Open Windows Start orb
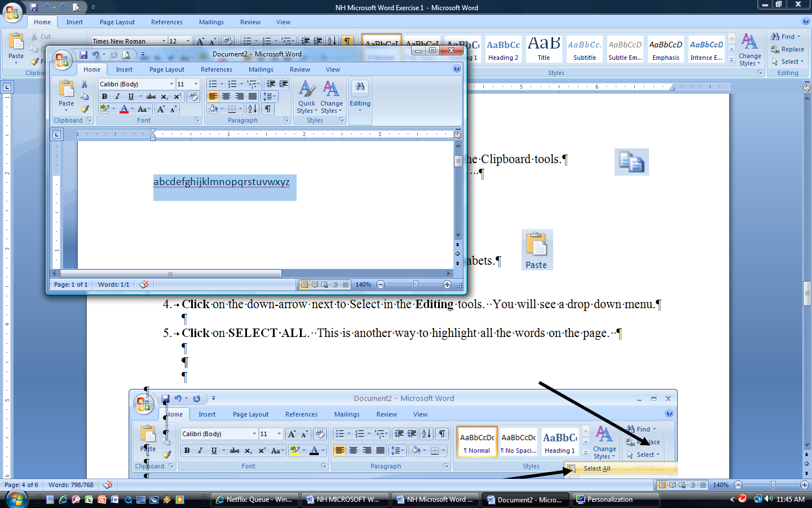The height and width of the screenshot is (508, 812). coord(17,499)
